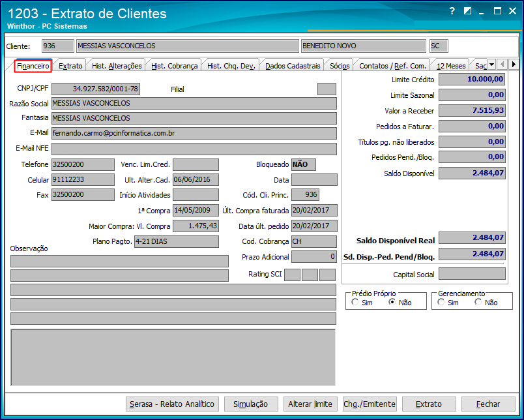
Task: Switch to the Extrato tab
Action: point(70,67)
